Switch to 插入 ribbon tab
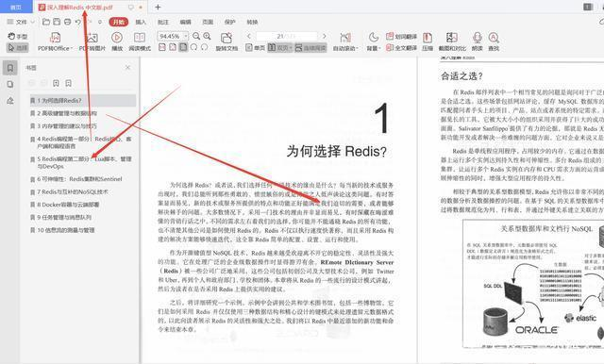This screenshot has width=604, height=364. 141,22
